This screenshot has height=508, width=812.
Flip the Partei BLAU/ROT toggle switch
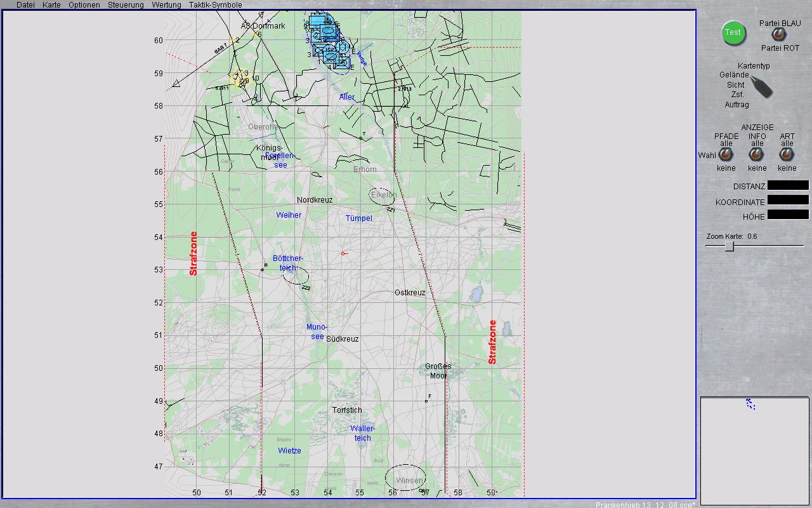pos(778,35)
